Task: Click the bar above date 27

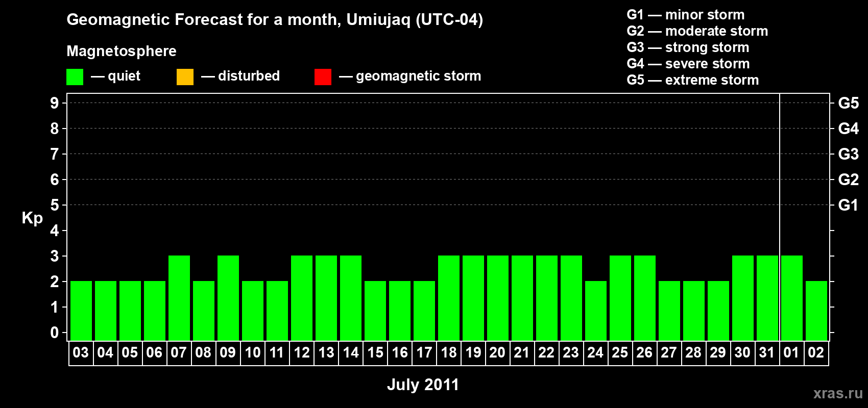Action: pos(669,311)
